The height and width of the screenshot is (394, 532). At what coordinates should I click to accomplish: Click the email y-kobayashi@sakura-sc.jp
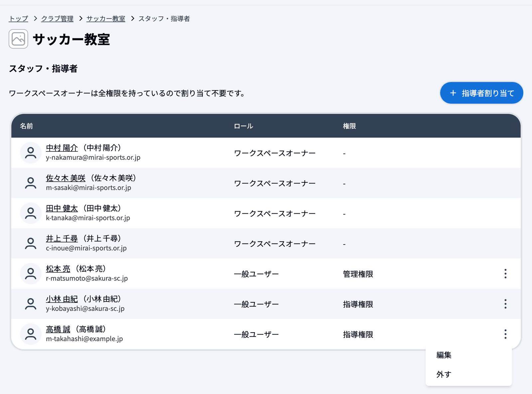(x=85, y=309)
